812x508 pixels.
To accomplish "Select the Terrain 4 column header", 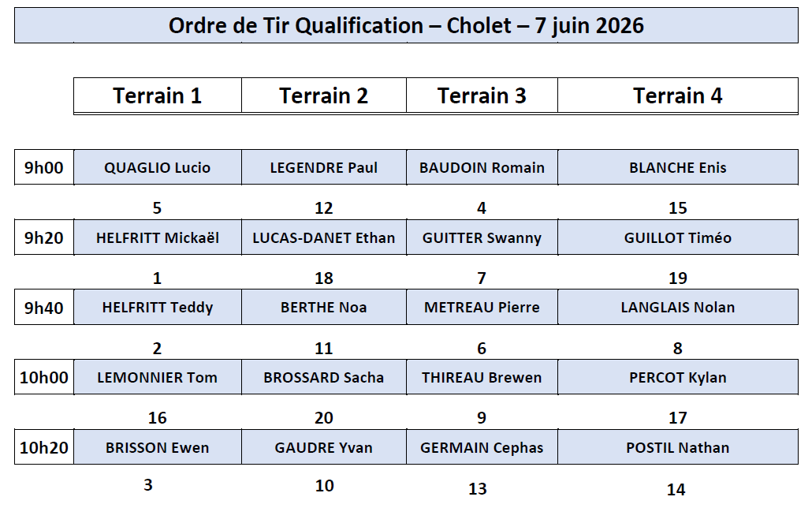I will [x=678, y=95].
